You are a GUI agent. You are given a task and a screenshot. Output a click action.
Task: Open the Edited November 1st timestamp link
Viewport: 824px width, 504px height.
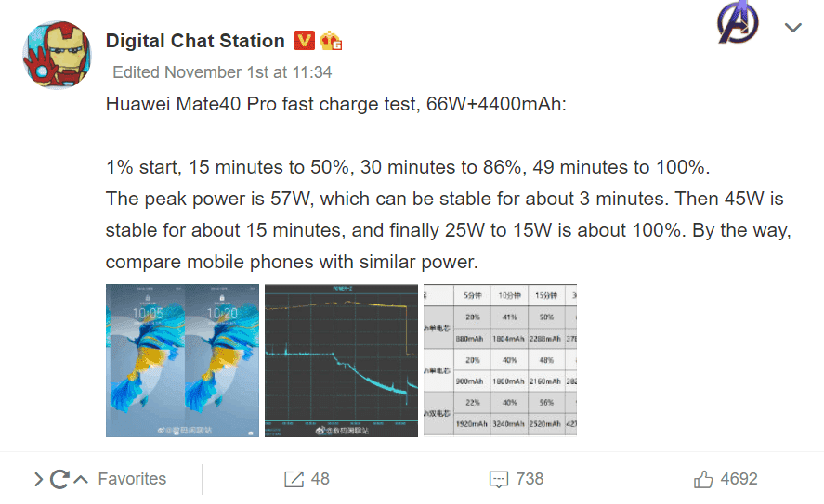pos(222,72)
